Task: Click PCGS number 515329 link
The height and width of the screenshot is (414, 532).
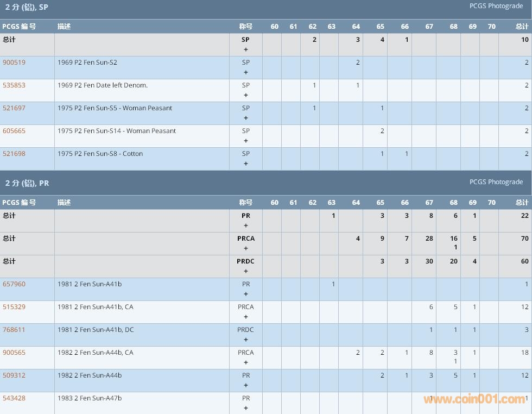Action: [14, 307]
